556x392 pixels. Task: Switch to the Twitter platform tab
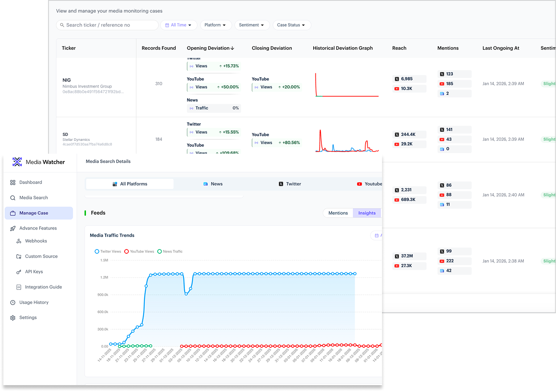290,184
